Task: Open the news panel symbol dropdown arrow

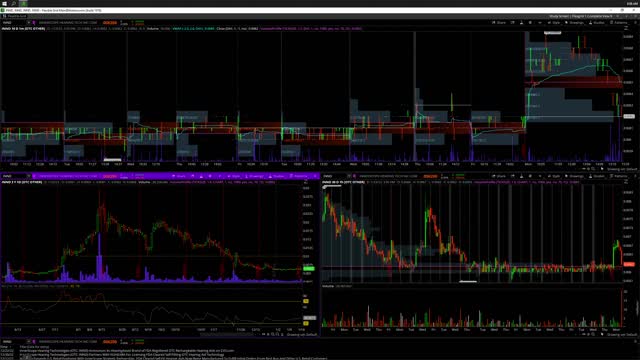Action: (28, 341)
